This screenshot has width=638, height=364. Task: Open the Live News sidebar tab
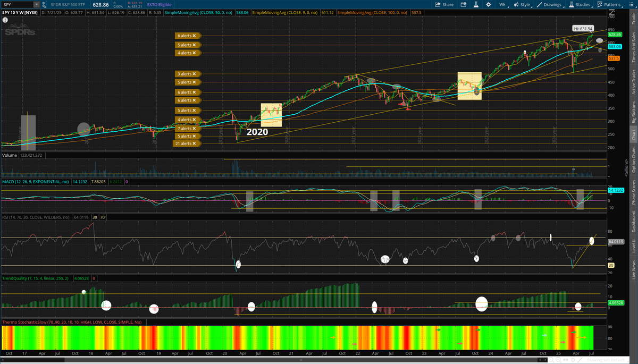633,270
